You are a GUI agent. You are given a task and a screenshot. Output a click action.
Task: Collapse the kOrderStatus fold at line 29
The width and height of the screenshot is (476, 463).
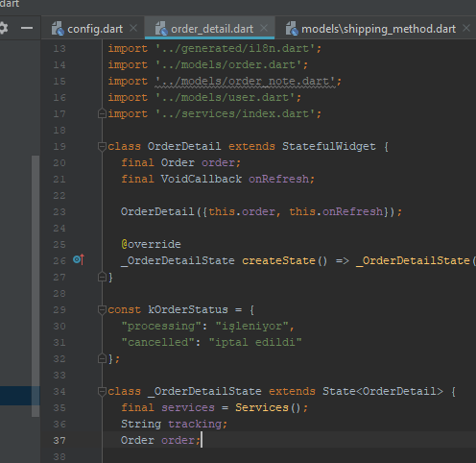pyautogui.click(x=102, y=309)
